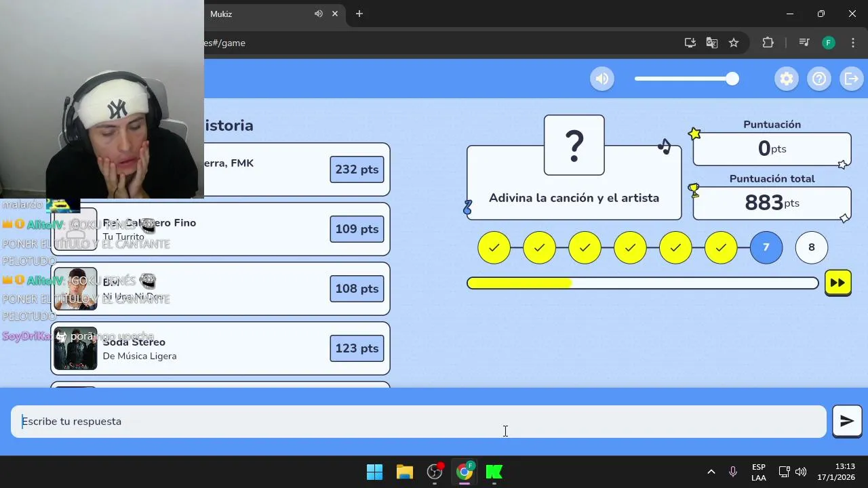This screenshot has width=868, height=488.
Task: Click the browser address bar URL
Action: pyautogui.click(x=225, y=43)
